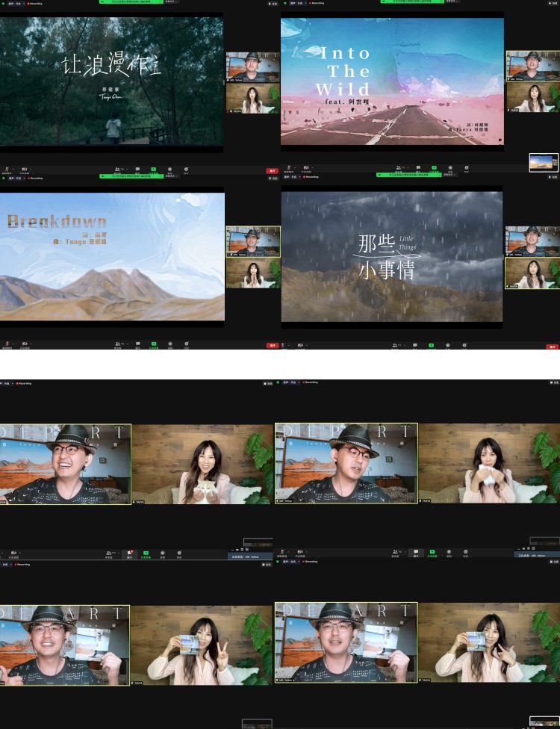Open reactions icon below Breakdown slide

click(186, 344)
